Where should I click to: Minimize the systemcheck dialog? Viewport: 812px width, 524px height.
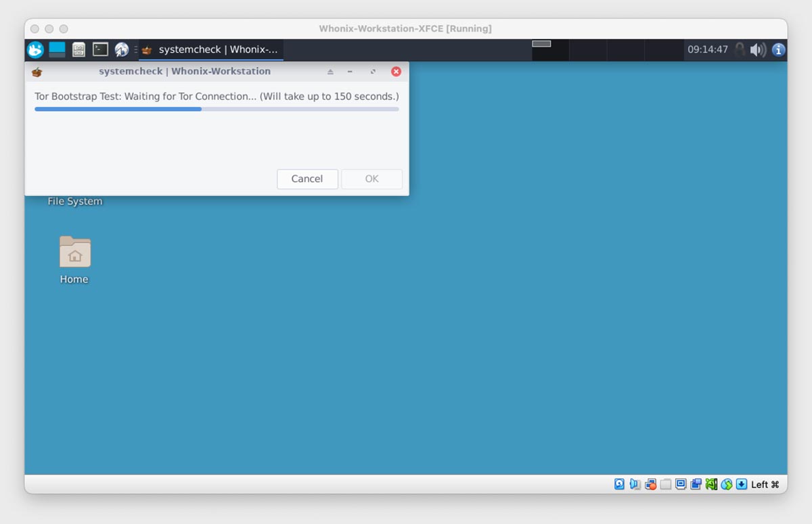pyautogui.click(x=350, y=72)
